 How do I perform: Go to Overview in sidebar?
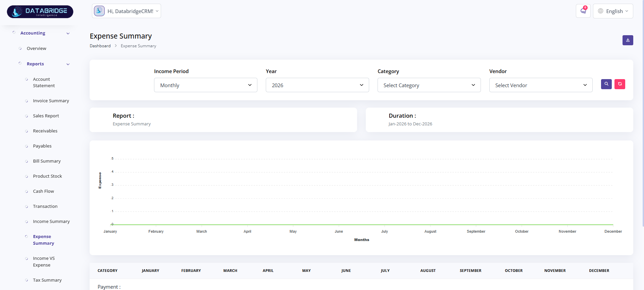pos(37,49)
